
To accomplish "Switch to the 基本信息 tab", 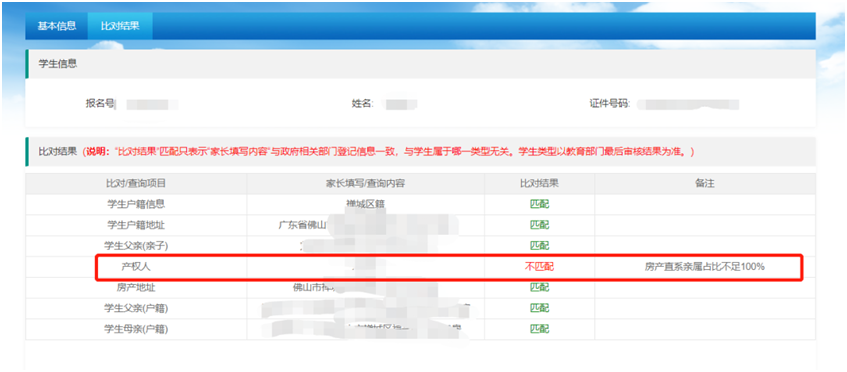I will point(56,26).
